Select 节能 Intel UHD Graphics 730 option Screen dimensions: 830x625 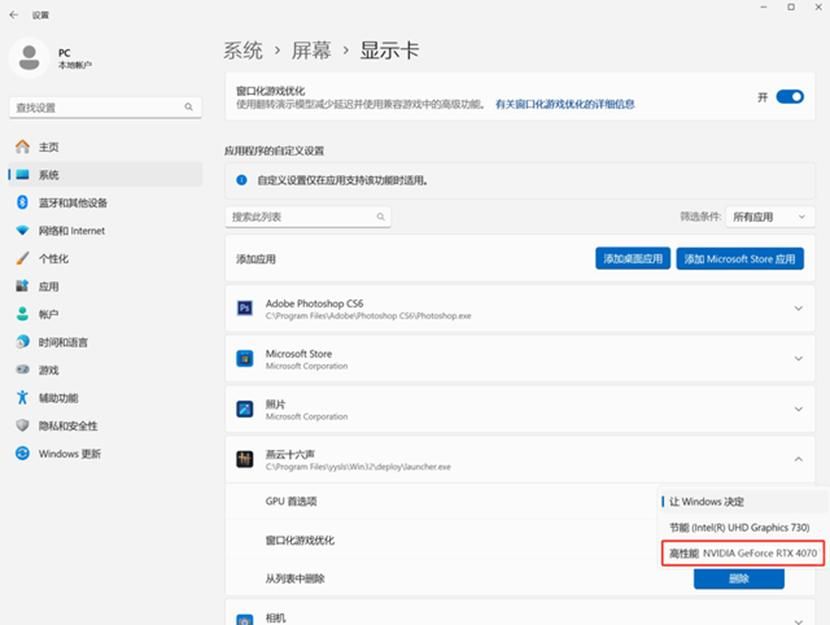pos(743,527)
